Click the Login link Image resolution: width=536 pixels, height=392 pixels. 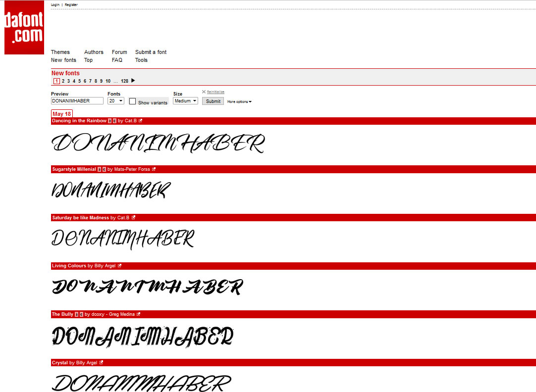pyautogui.click(x=55, y=5)
